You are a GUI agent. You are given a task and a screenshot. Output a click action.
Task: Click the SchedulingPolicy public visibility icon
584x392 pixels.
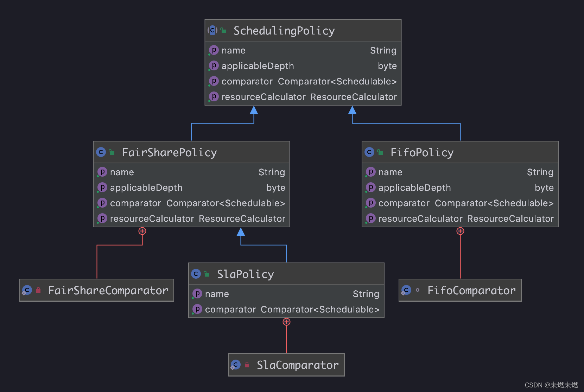pyautogui.click(x=223, y=31)
